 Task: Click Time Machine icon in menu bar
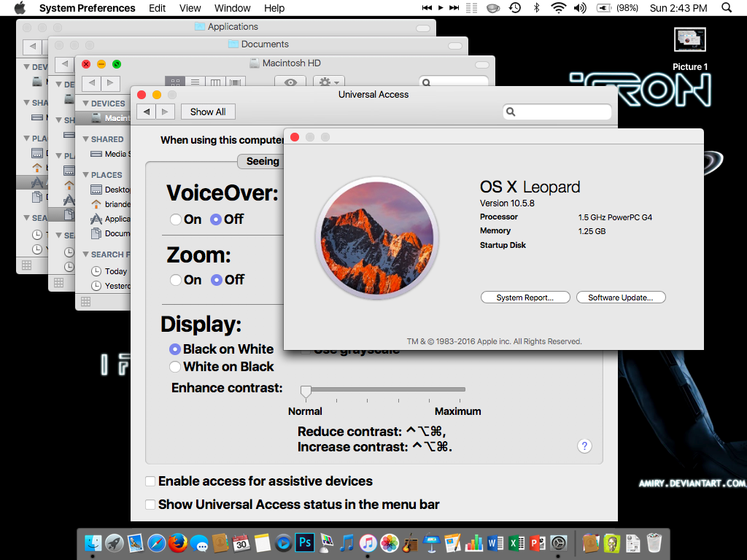coord(515,7)
